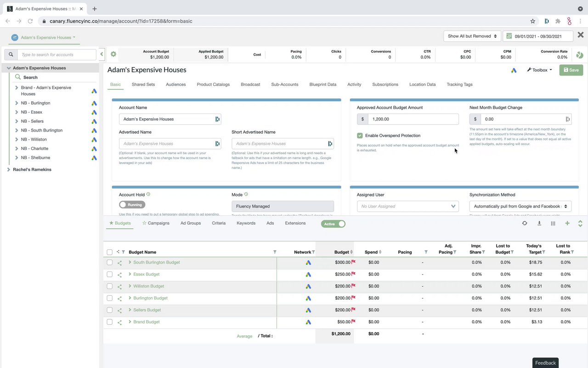Open the column chooser icon
This screenshot has height=368, width=588.
pyautogui.click(x=553, y=223)
